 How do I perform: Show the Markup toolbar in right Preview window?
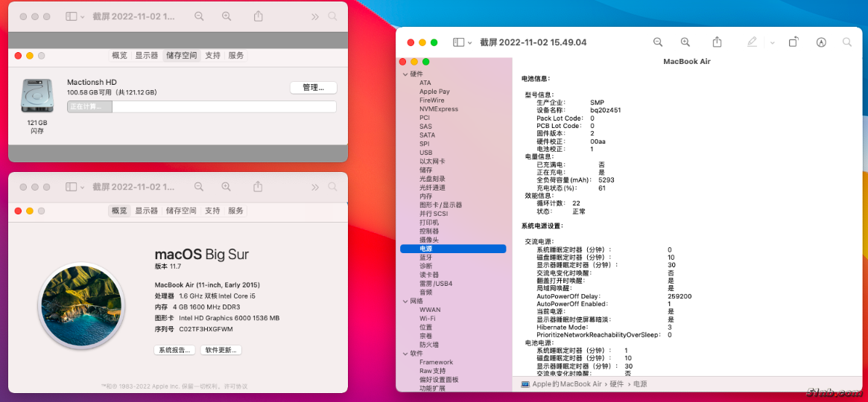pos(821,42)
